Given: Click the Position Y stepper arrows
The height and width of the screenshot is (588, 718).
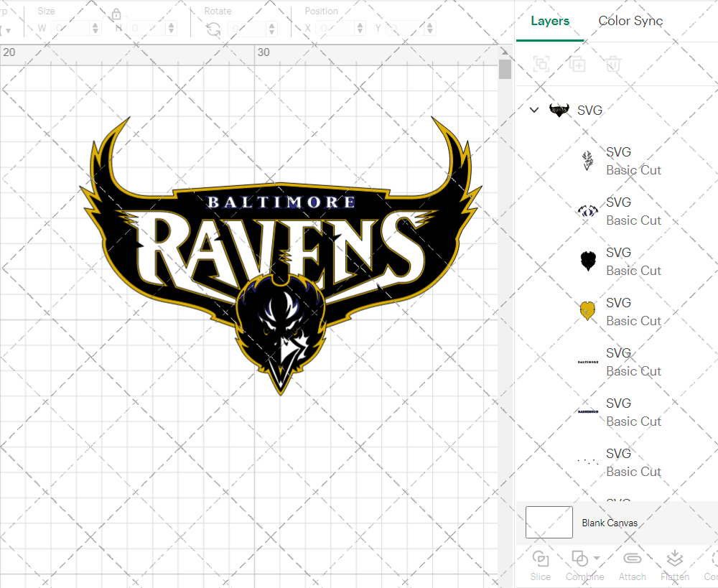Looking at the screenshot, I should pyautogui.click(x=430, y=29).
